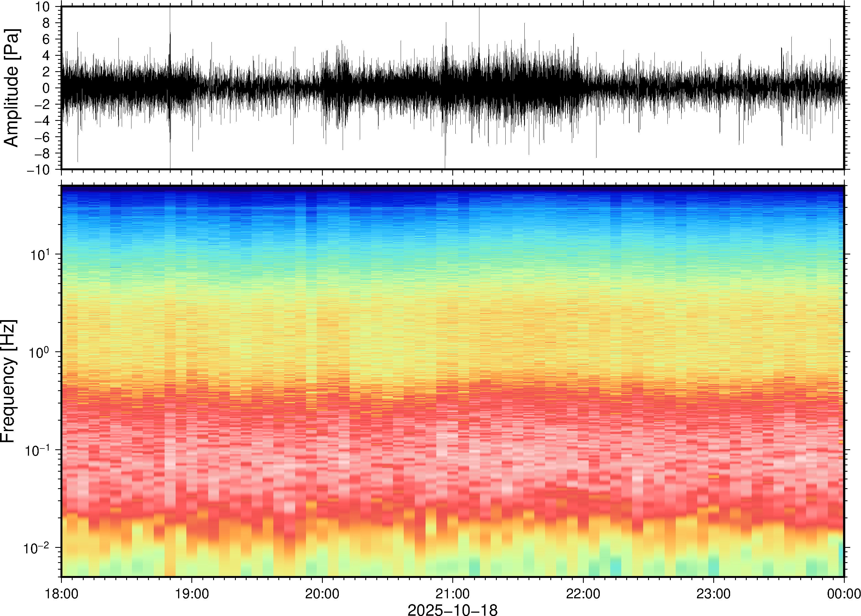Screen dimensions: 861x616
Task: Click the -6 amplitude tick label
Action: click(42, 137)
